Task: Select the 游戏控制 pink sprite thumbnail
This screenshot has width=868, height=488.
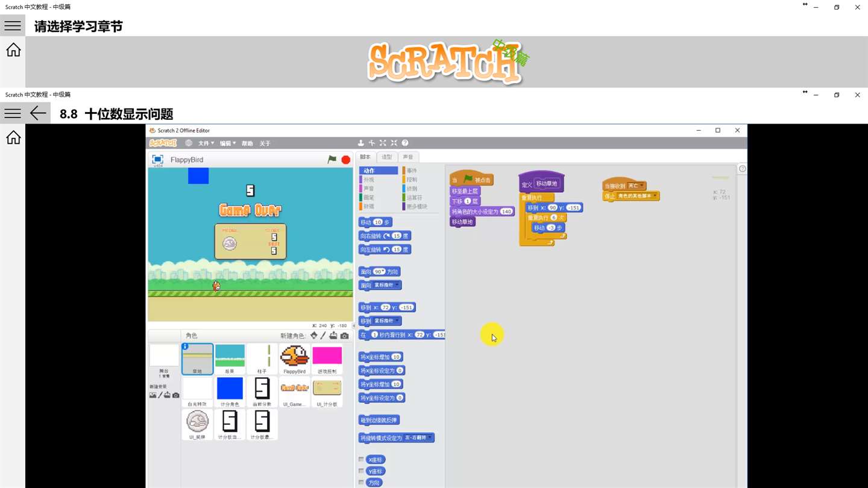Action: click(327, 359)
